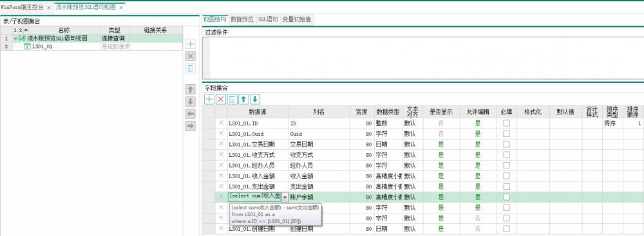Viewport: 644px width, 236px height.
Task: Click the gray X remove button beside the table tree
Action: click(191, 56)
